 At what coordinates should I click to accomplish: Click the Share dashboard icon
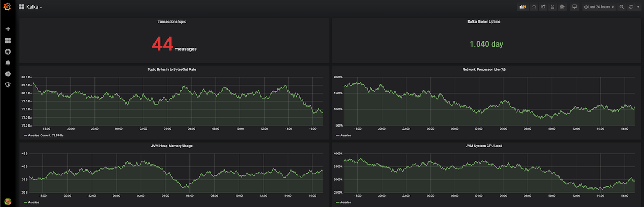[x=543, y=7]
